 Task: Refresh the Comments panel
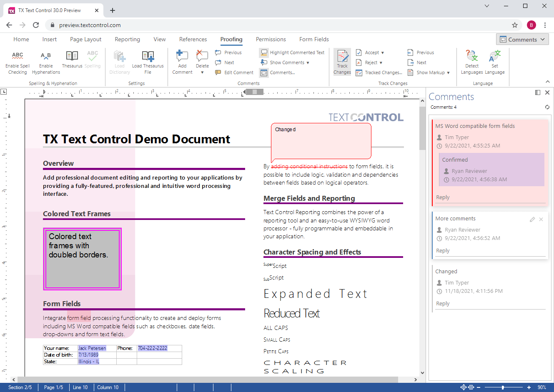pyautogui.click(x=547, y=107)
